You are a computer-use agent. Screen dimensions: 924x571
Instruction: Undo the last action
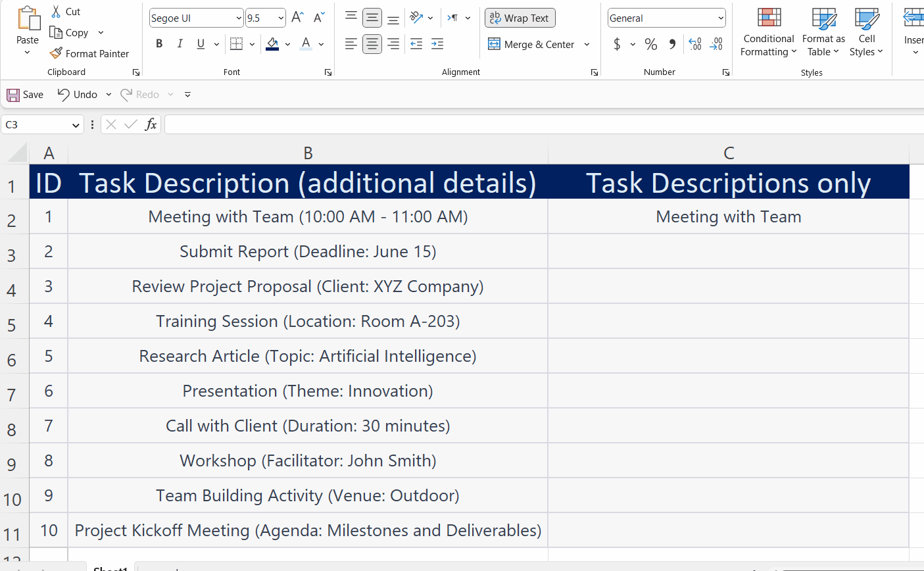76,94
